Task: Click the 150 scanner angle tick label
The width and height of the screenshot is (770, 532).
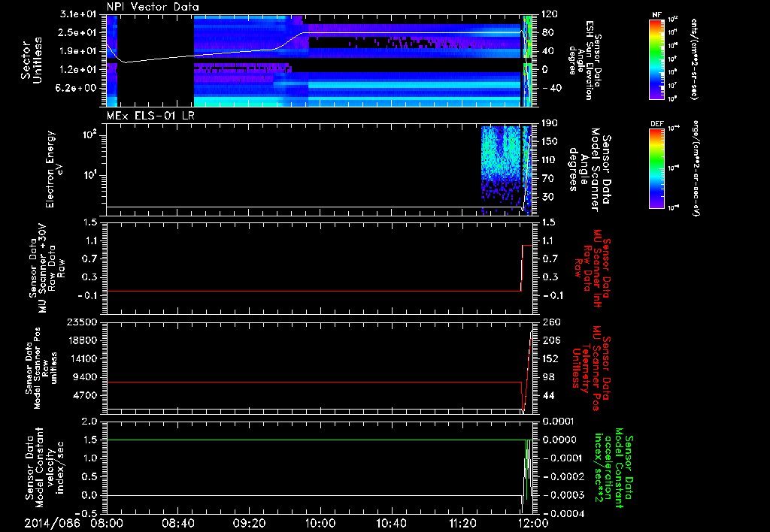Action: click(550, 142)
